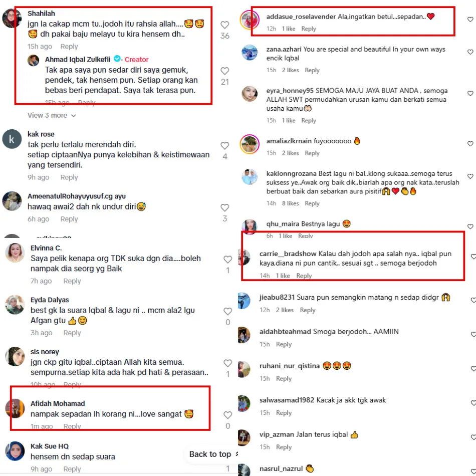Image resolution: width=476 pixels, height=476 pixels.
Task: Tap the heart beside sis norey's comment
Action: 227,363
